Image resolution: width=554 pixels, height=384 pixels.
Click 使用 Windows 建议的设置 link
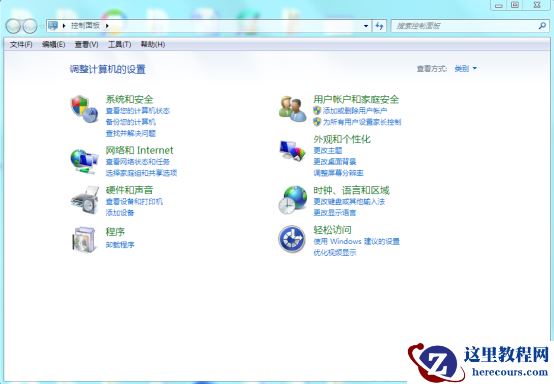point(356,242)
